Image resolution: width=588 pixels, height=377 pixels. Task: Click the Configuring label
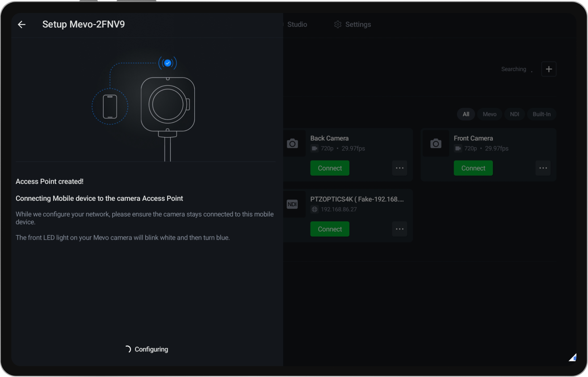coord(151,349)
